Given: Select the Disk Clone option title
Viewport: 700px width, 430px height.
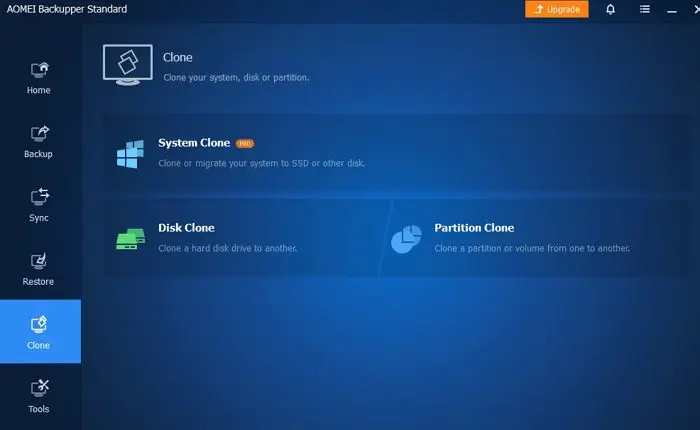Looking at the screenshot, I should point(186,228).
